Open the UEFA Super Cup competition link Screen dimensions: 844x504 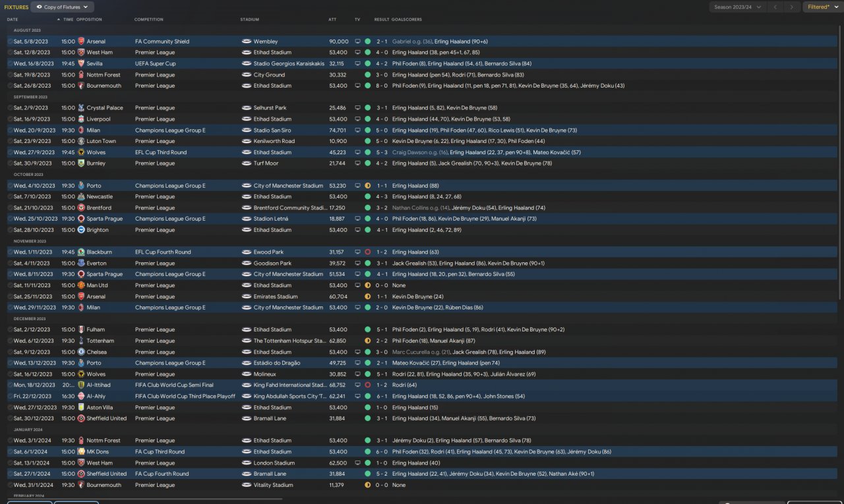tap(156, 64)
